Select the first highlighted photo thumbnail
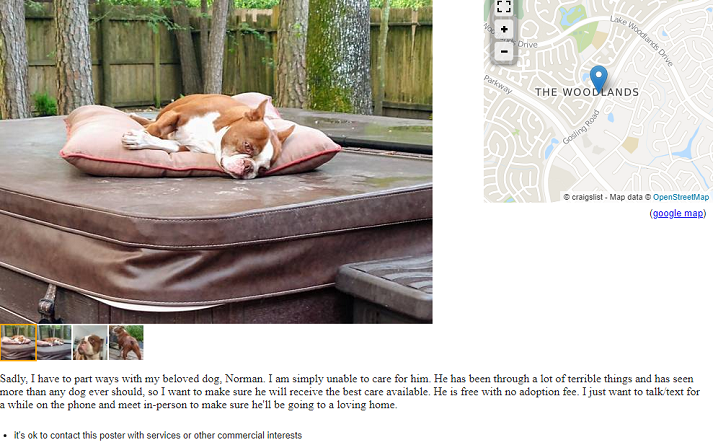 tap(18, 342)
